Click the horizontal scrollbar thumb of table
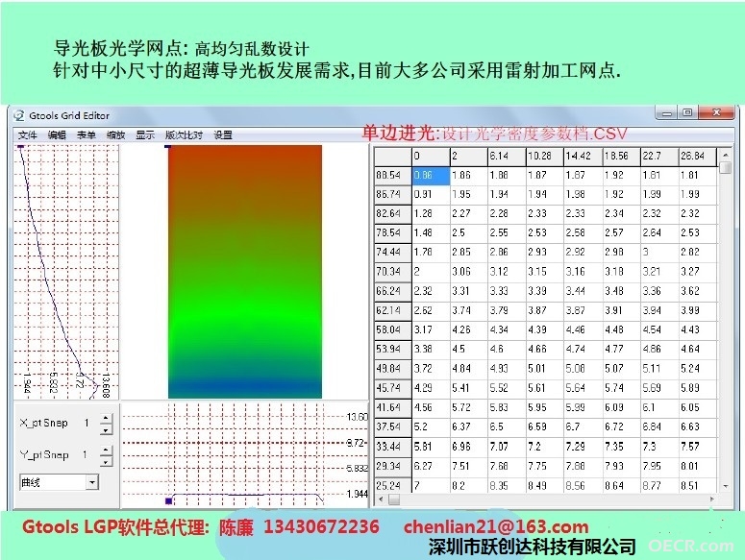 pyautogui.click(x=394, y=499)
